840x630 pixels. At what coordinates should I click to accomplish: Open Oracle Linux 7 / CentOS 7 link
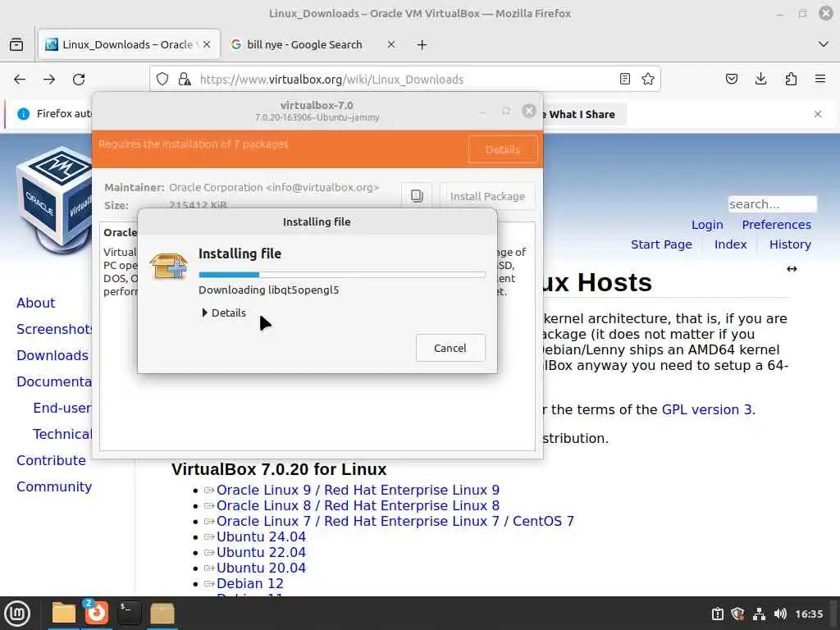pos(395,521)
